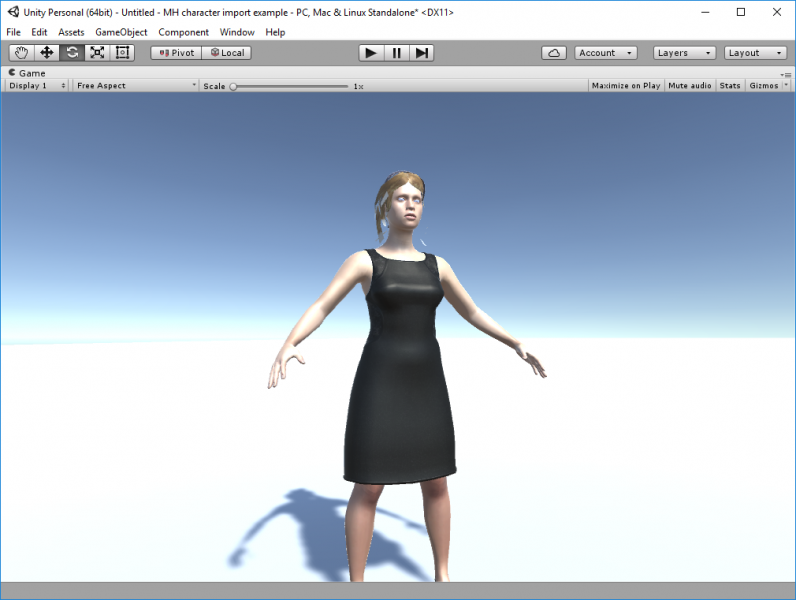Click the Pause button
Screen dimensions: 796x600
[x=397, y=53]
